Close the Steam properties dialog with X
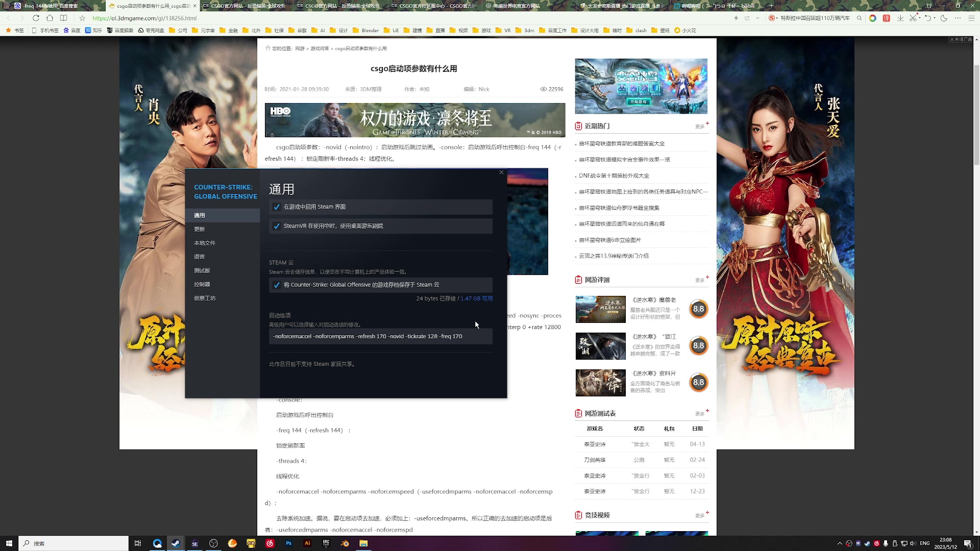Screen dimensions: 980x551 [501, 172]
